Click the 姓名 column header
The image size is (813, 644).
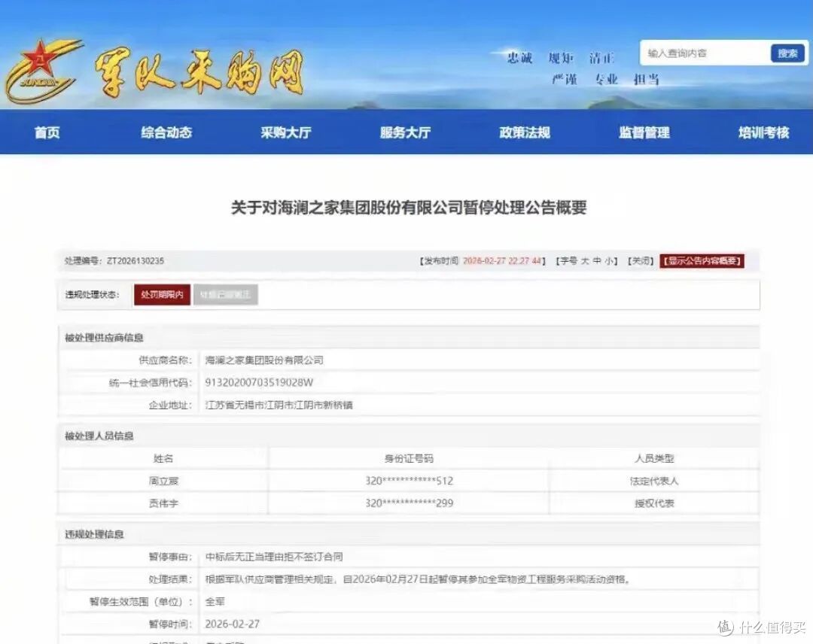tap(163, 458)
